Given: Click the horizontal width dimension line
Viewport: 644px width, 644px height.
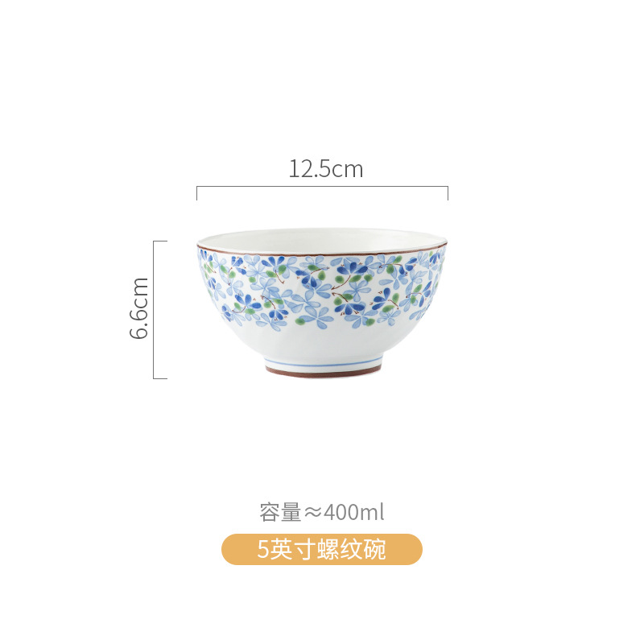Looking at the screenshot, I should pos(322,187).
